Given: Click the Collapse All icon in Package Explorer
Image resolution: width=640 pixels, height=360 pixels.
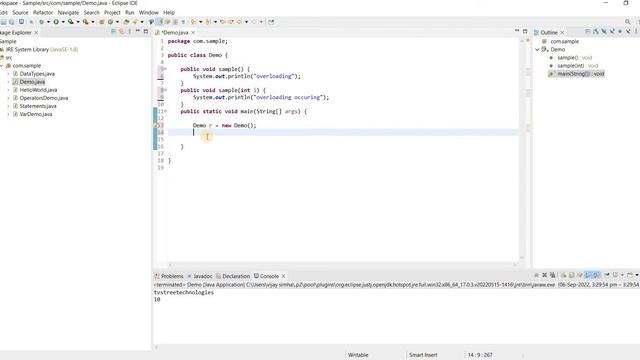Looking at the screenshot, I should pyautogui.click(x=113, y=31).
